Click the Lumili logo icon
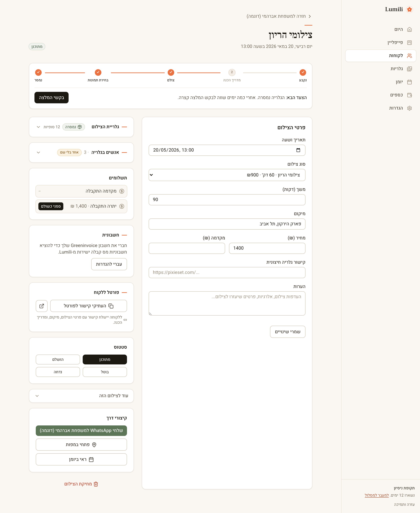 [x=409, y=10]
